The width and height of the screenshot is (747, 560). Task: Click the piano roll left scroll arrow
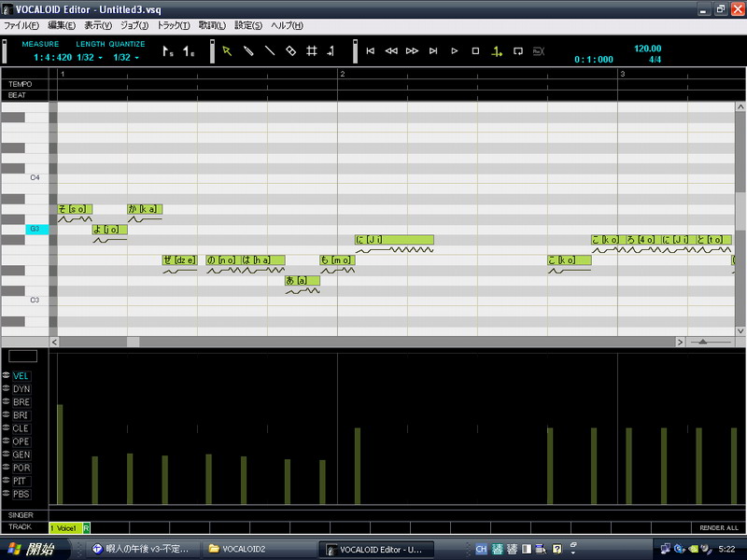54,342
